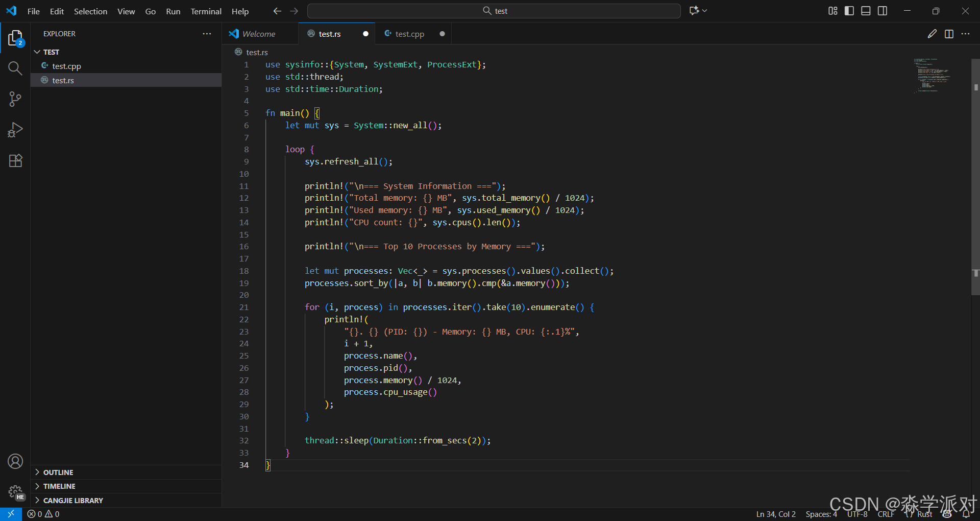The width and height of the screenshot is (980, 521).
Task: Go back in navigation history
Action: (x=277, y=11)
